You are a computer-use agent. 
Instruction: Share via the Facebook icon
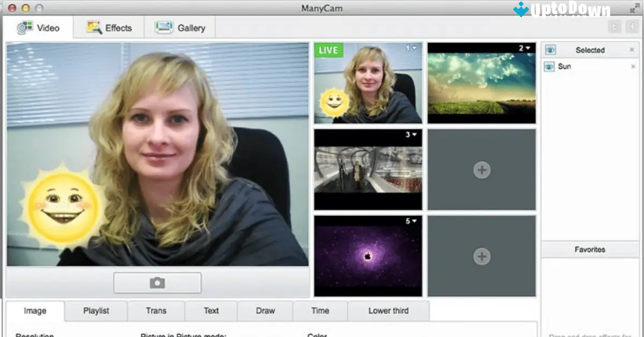coord(632,26)
